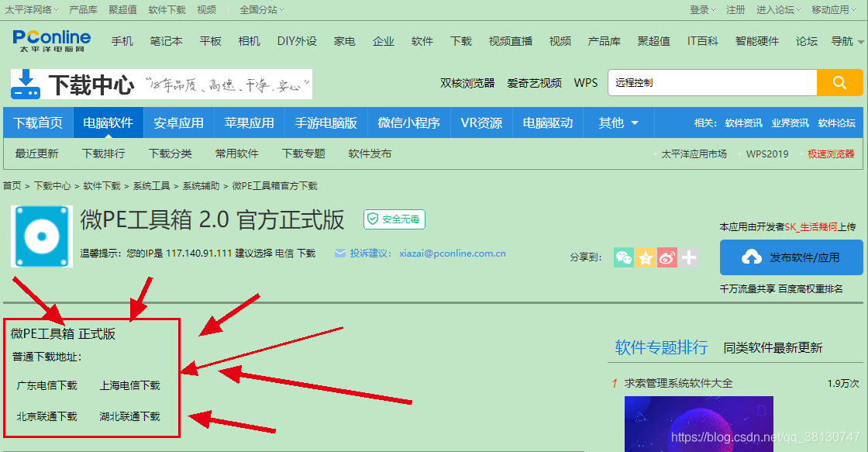Open the 登录 dropdown
Screen dimensions: 868x452
702,10
